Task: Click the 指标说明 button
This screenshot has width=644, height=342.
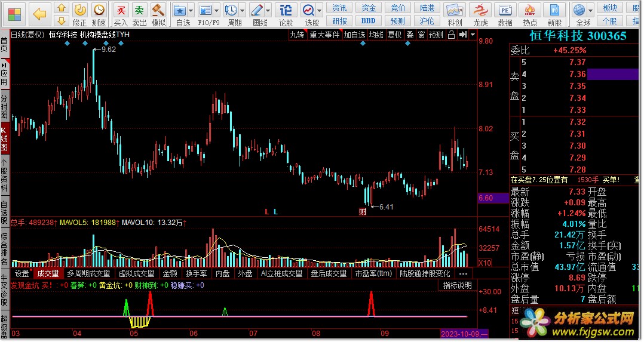Action: [457, 285]
